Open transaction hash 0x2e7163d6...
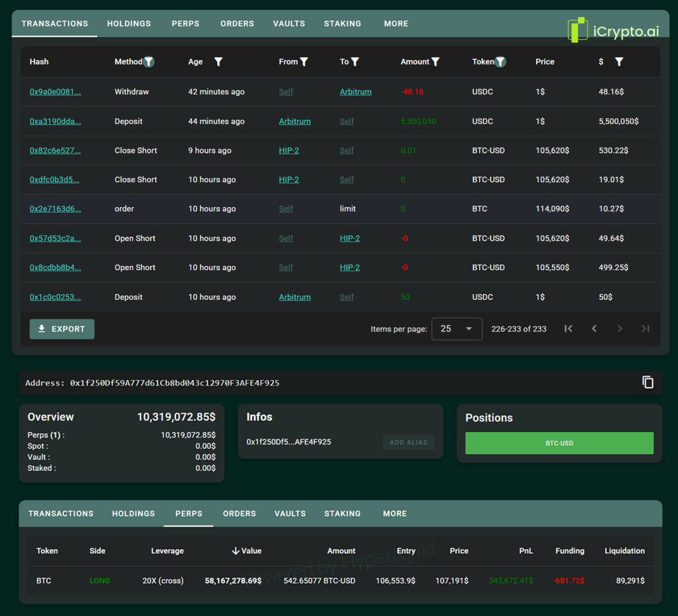This screenshot has height=616, width=678. click(x=55, y=209)
